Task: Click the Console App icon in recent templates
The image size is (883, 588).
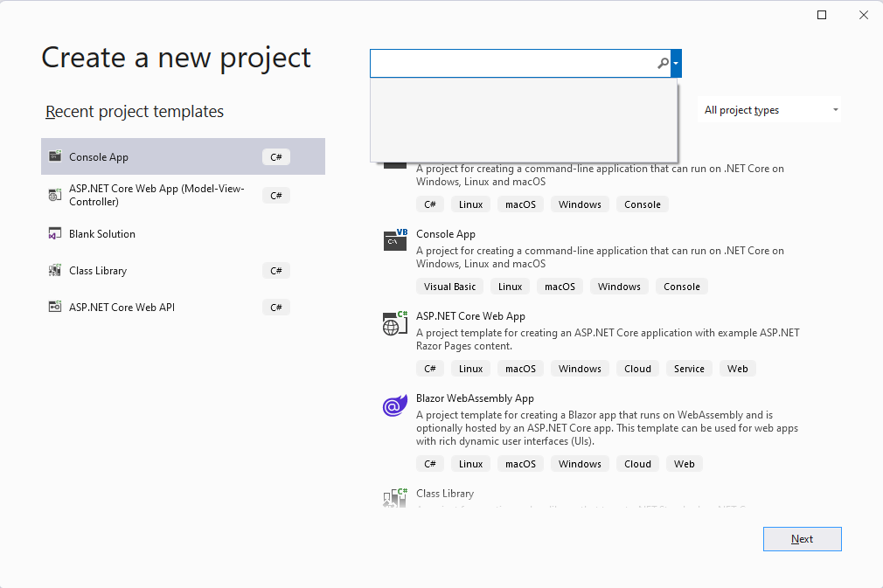Action: coord(54,156)
